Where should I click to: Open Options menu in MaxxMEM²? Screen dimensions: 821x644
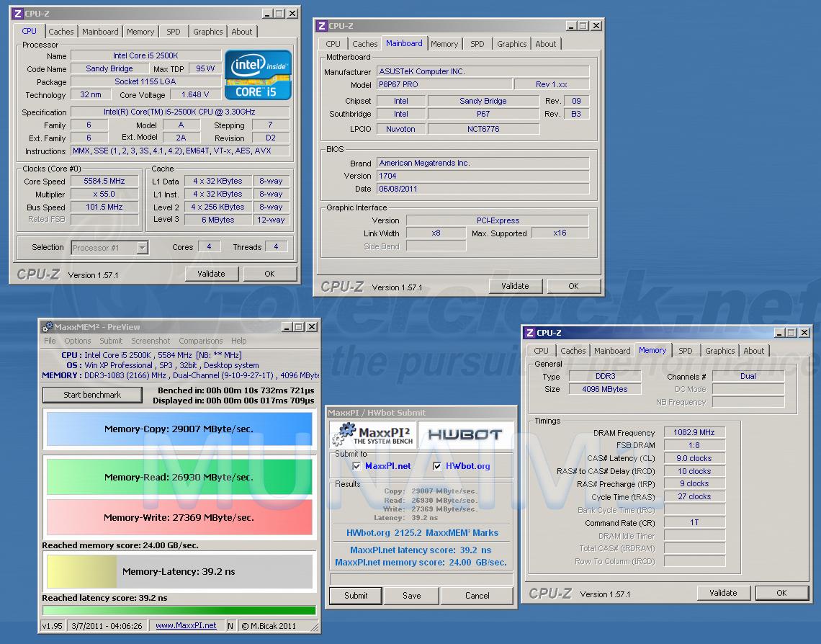tap(78, 341)
